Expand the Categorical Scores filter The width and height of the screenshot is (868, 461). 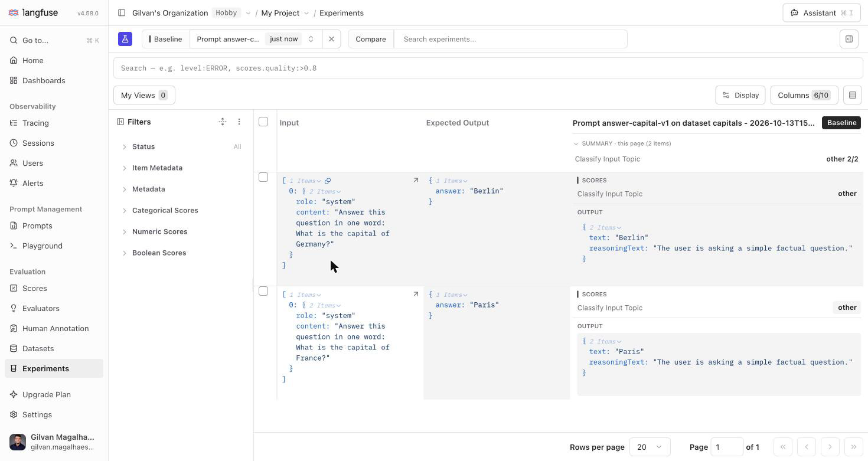pyautogui.click(x=181, y=210)
